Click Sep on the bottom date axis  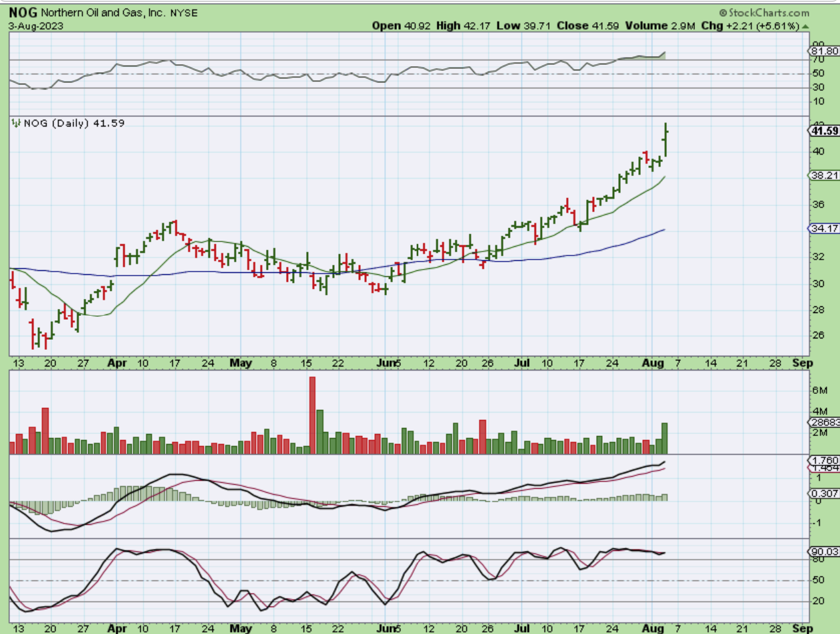[802, 629]
